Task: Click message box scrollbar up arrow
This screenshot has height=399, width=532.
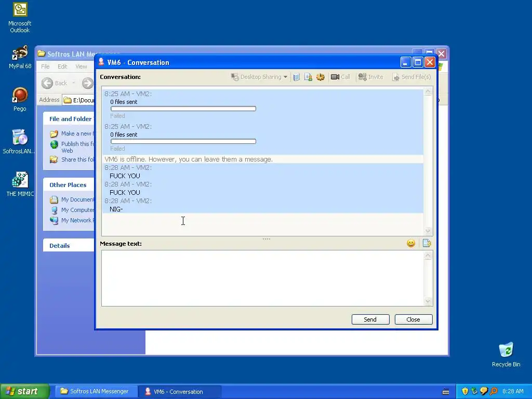Action: tap(428, 256)
